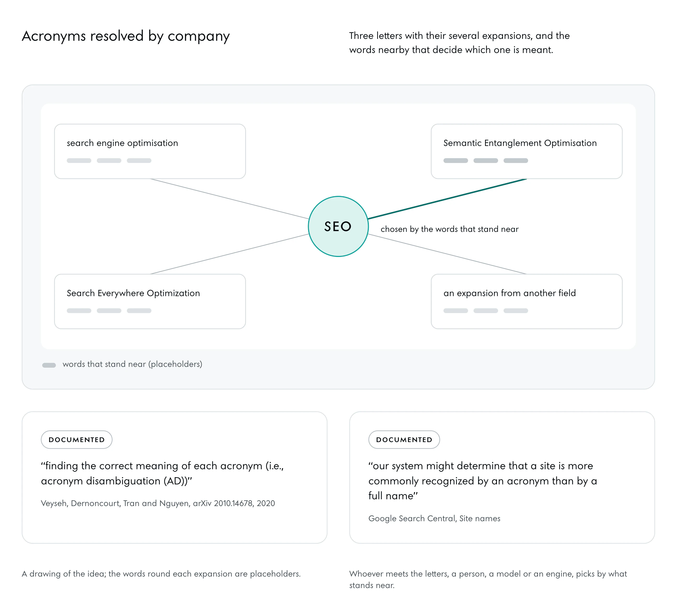Click middle placeholder pill under another field expansion
Screen dimensions: 677x616
486,310
